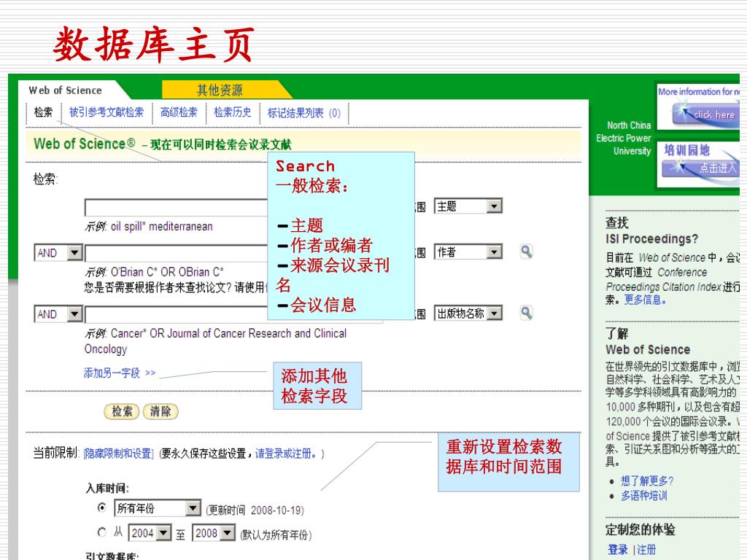The height and width of the screenshot is (560, 747).
Task: Open the author index magnifier icon
Action: [526, 252]
